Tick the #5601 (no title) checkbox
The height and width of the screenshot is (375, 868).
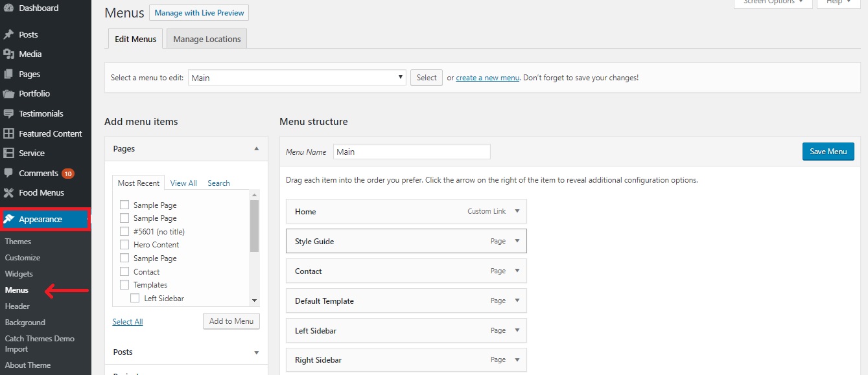(x=124, y=231)
